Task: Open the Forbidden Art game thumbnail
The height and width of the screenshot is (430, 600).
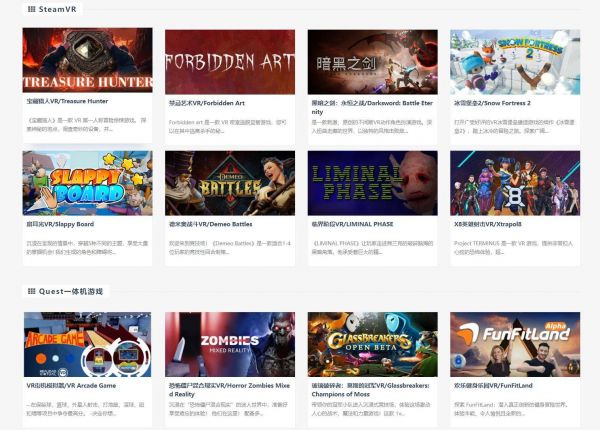Action: pos(230,62)
